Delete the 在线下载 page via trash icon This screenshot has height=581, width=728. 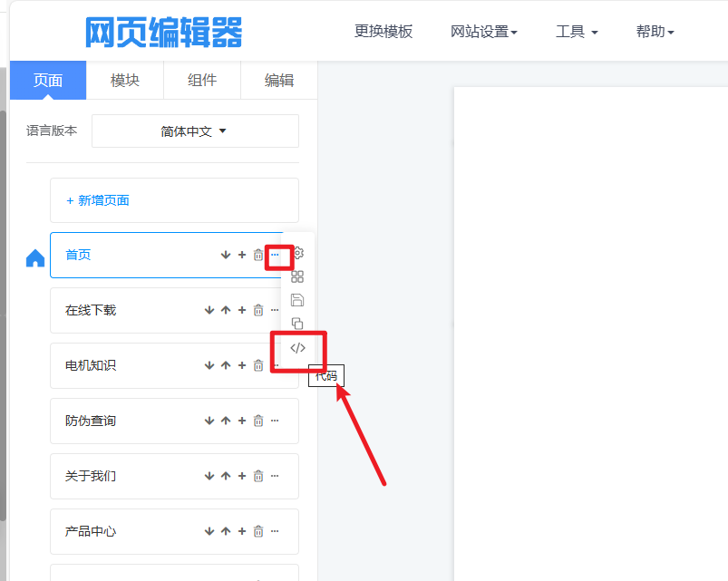[x=258, y=310]
